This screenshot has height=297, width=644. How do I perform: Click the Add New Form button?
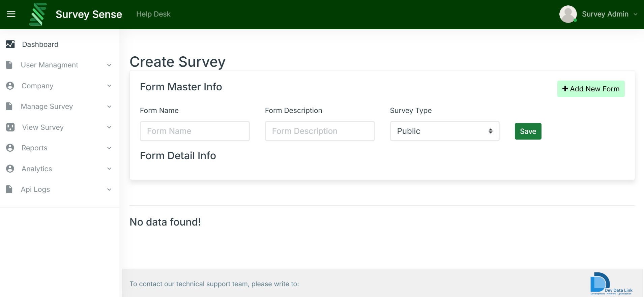[x=591, y=89]
